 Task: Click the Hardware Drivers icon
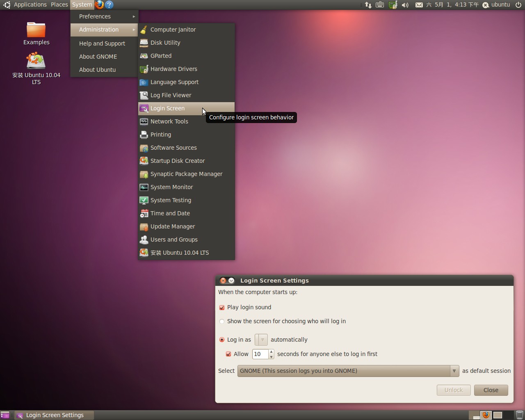pyautogui.click(x=144, y=69)
